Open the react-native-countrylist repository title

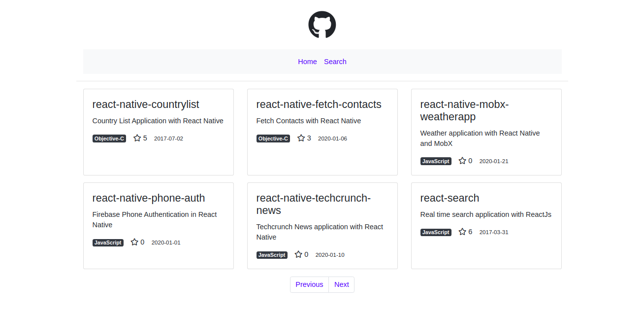(x=146, y=105)
